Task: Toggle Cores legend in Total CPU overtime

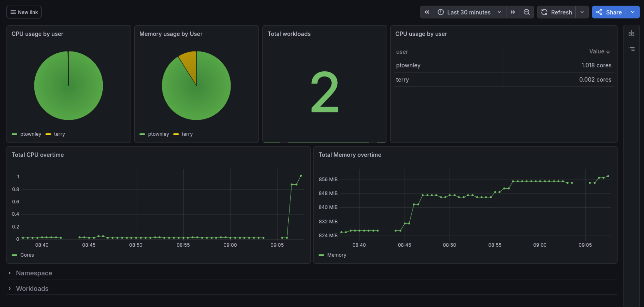Action: pyautogui.click(x=27, y=255)
